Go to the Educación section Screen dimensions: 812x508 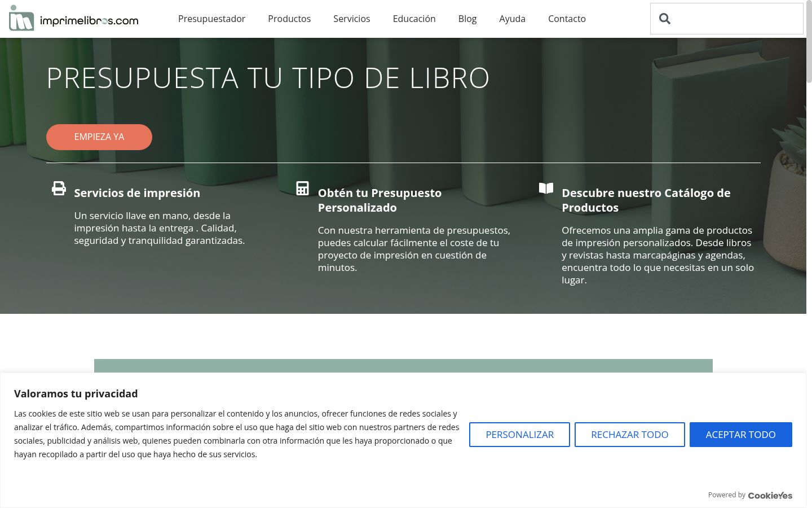pyautogui.click(x=414, y=19)
